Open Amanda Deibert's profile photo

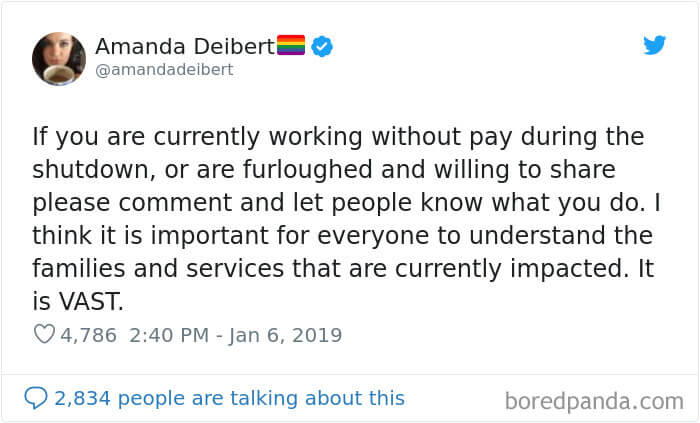point(58,58)
